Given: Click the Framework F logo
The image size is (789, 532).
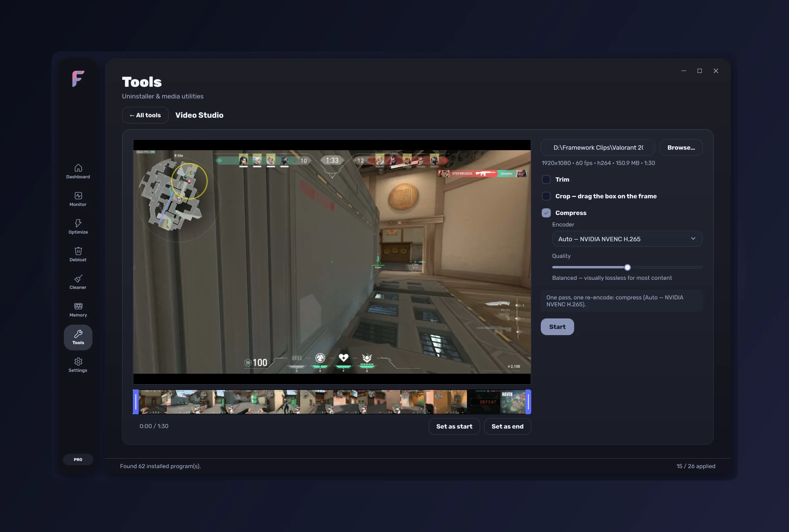Looking at the screenshot, I should tap(78, 79).
